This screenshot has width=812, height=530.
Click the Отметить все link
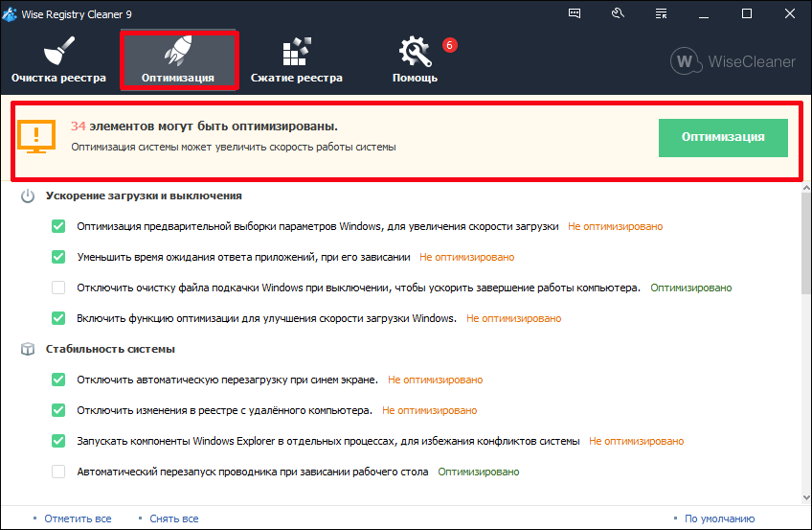(78, 518)
